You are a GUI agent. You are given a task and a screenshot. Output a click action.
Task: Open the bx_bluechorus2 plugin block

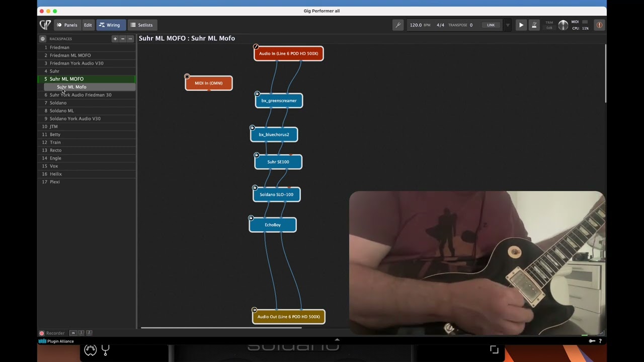[x=274, y=135]
